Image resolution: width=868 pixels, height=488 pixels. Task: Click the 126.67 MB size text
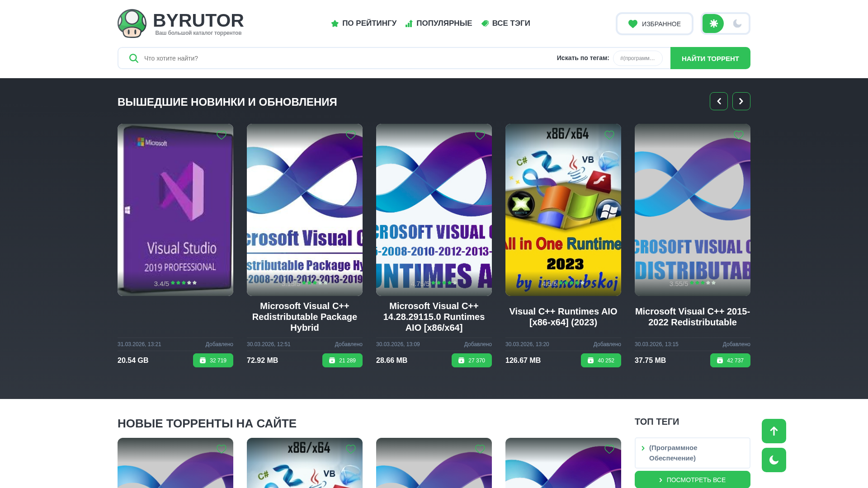pos(523,361)
